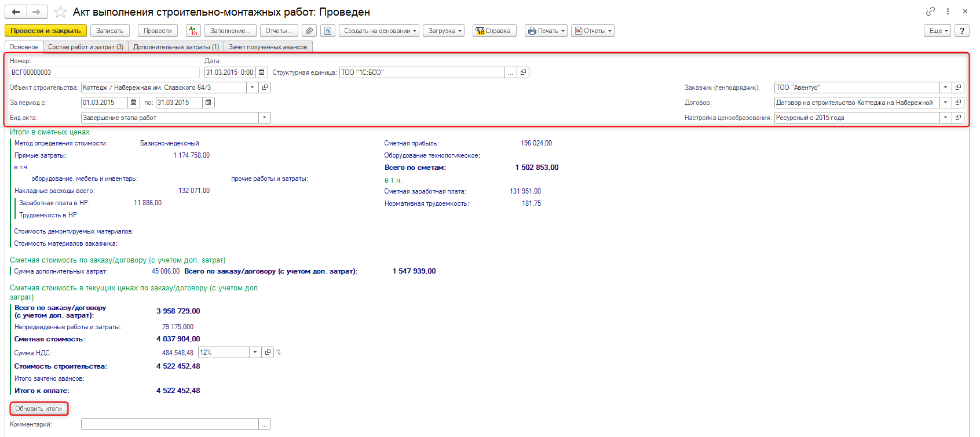Open the НДС rate 12% dropdown

coord(255,352)
